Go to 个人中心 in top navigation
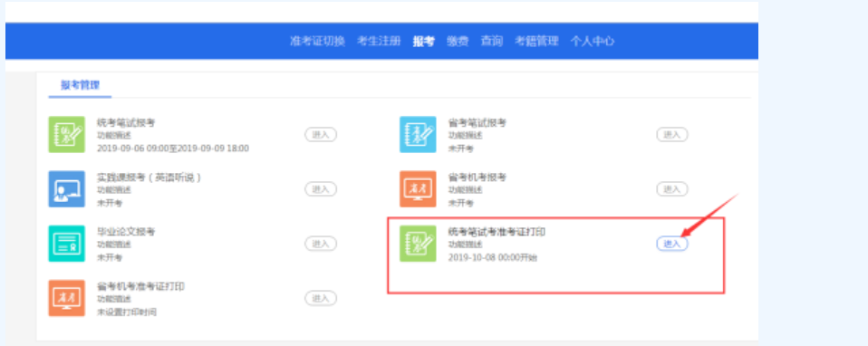The image size is (868, 346). [593, 41]
